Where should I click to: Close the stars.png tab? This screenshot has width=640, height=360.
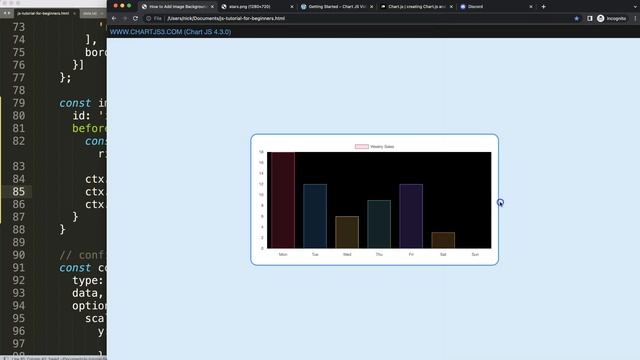[x=292, y=7]
